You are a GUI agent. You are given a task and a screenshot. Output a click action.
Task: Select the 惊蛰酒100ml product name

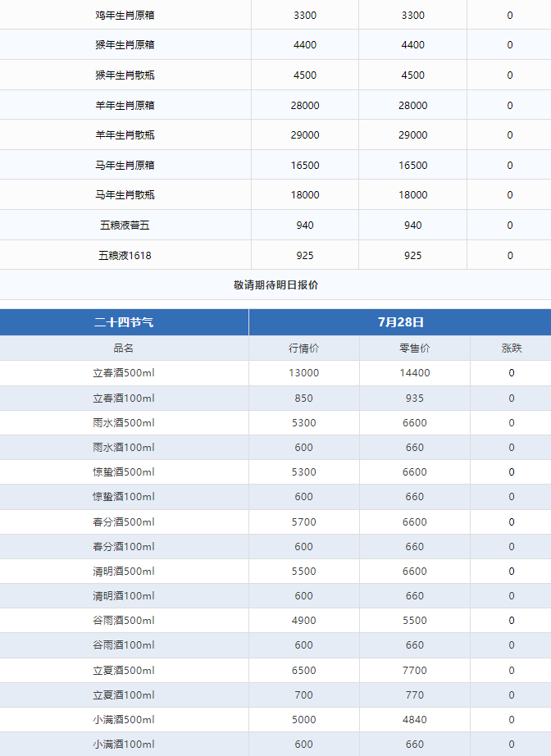(124, 497)
